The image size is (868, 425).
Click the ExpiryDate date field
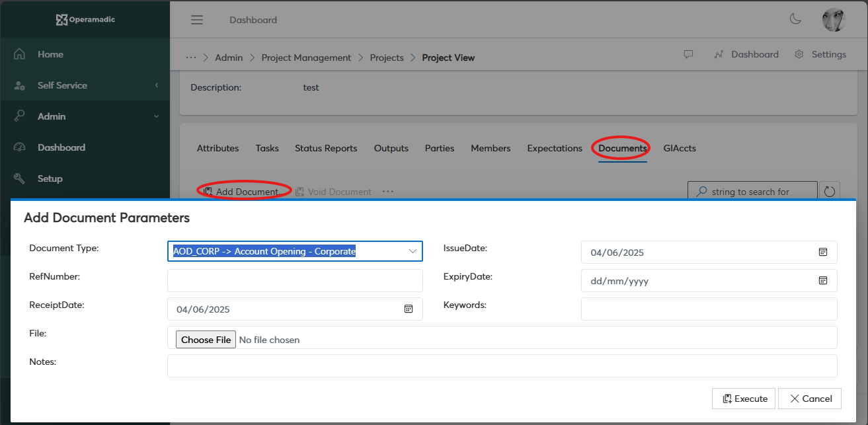click(709, 280)
